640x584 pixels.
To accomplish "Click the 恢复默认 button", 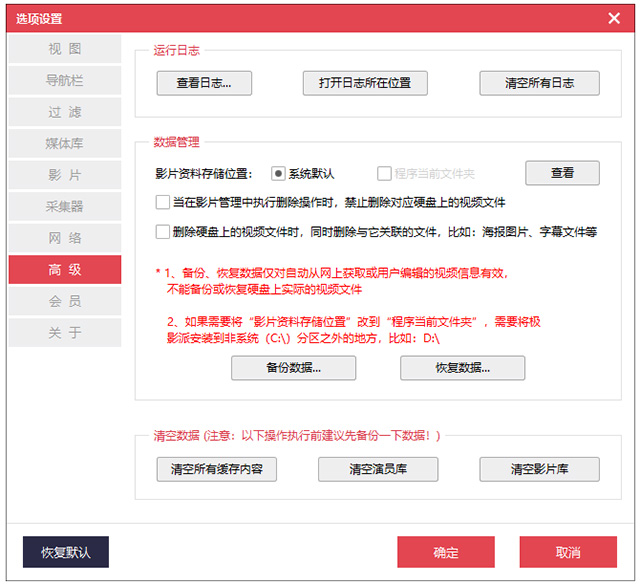I will click(66, 552).
